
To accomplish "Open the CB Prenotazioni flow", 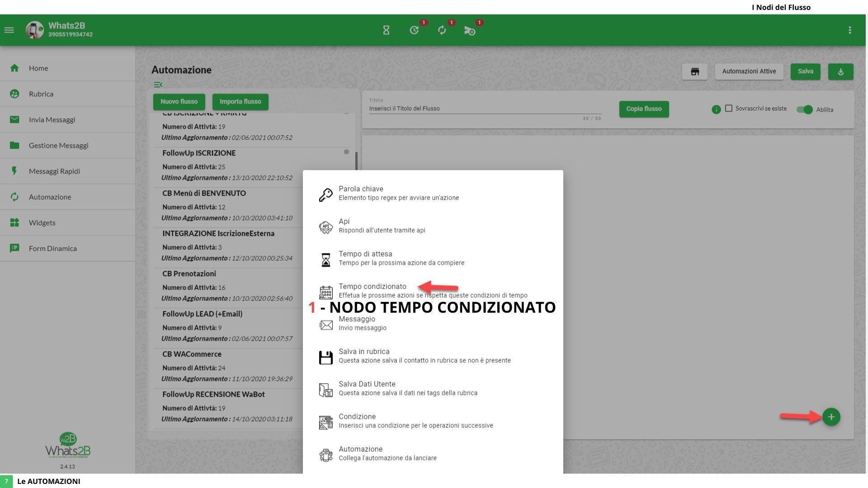I will click(x=228, y=288).
